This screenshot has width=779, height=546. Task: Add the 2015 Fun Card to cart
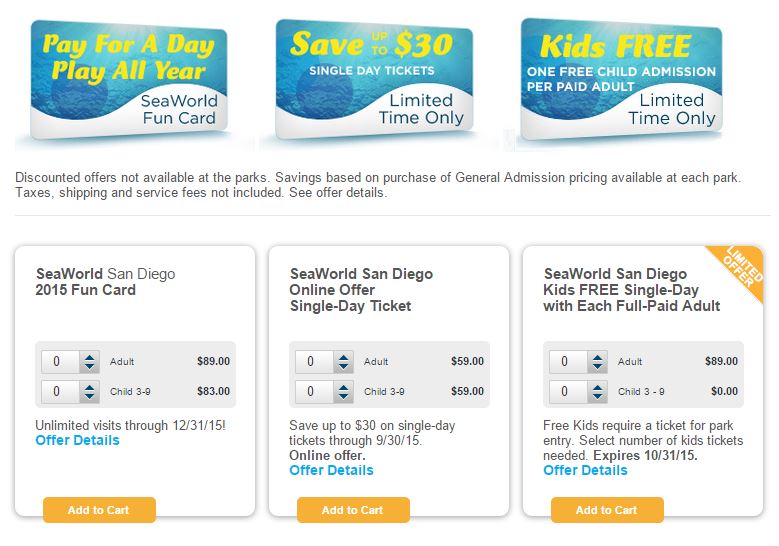99,510
